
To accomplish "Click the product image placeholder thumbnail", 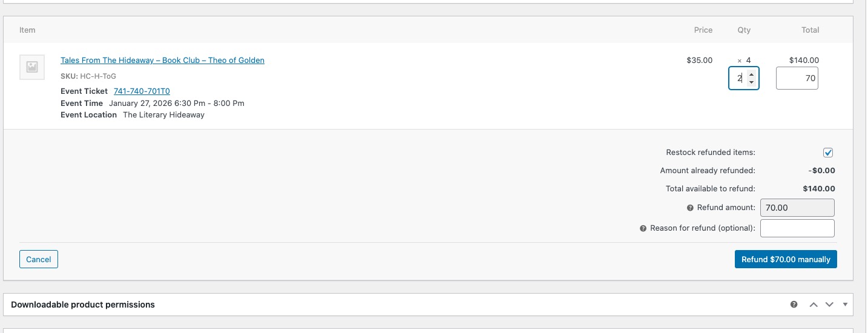I will (x=32, y=67).
